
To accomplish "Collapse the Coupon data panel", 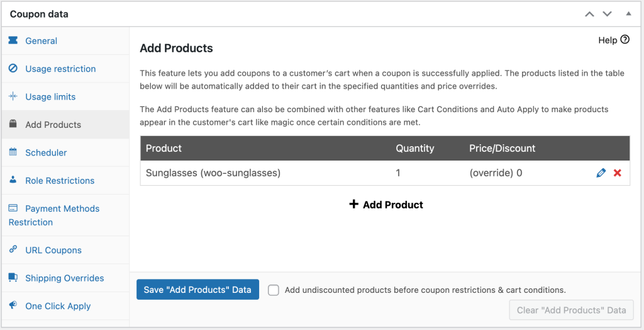I will [x=628, y=14].
